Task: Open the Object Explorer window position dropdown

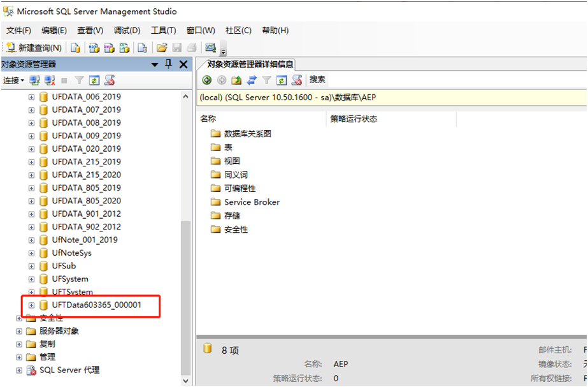Action: [155, 64]
